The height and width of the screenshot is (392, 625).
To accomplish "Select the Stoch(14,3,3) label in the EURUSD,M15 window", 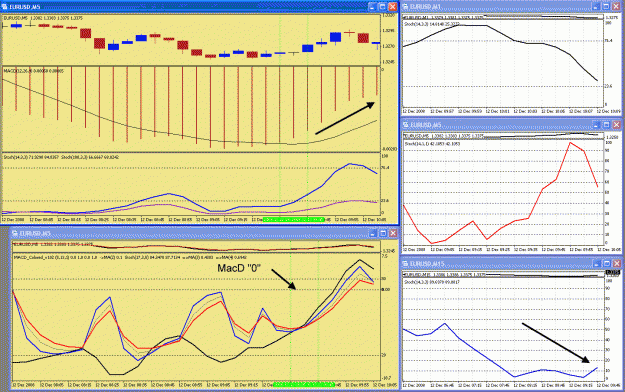I will [432, 282].
